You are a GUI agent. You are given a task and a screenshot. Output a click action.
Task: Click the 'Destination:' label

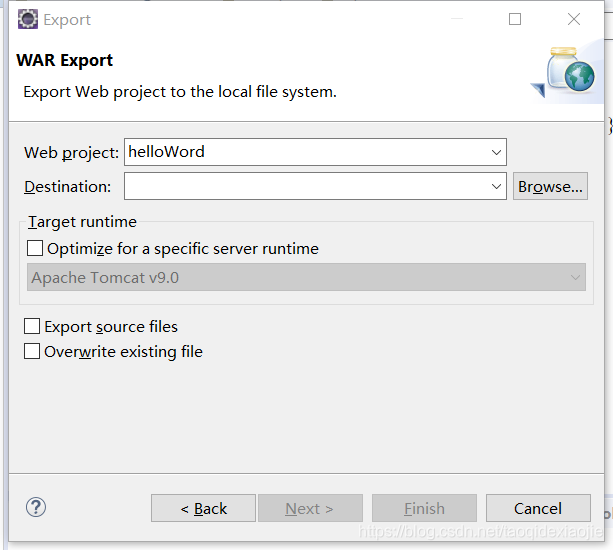point(68,187)
